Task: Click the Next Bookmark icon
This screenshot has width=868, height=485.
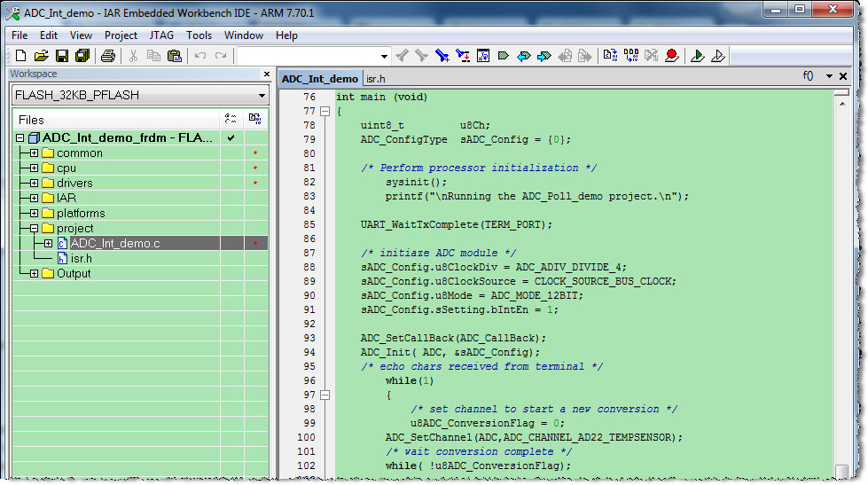Action: (x=544, y=56)
